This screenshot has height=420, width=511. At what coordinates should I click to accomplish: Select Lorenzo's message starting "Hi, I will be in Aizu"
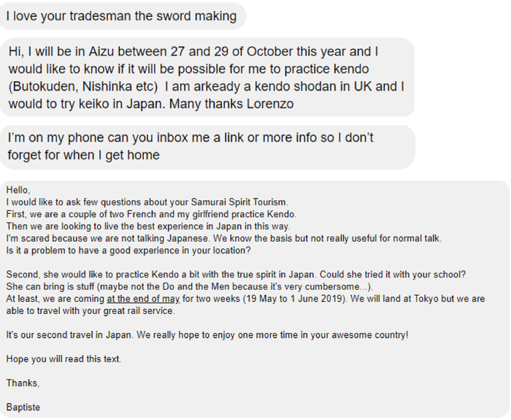pos(207,77)
